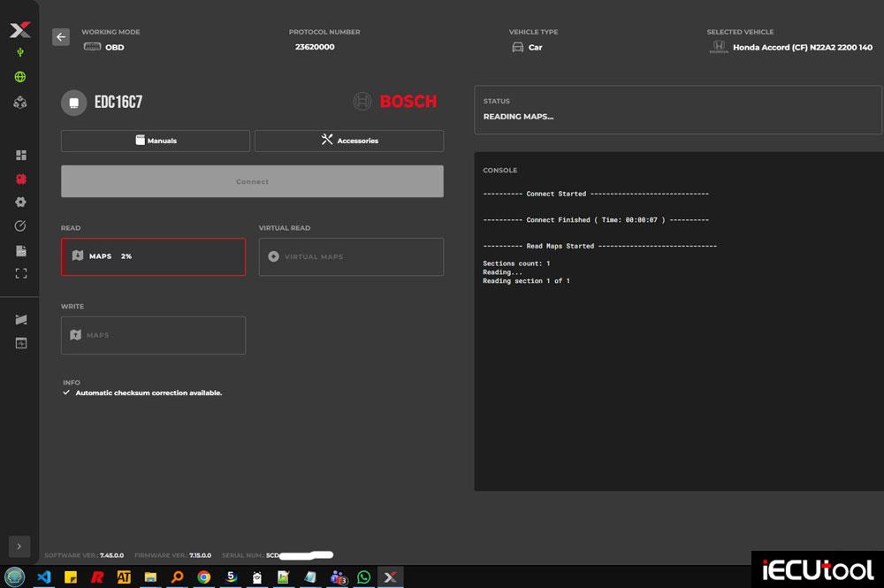Click the USB connection status icon
This screenshot has height=588, width=884.
(20, 53)
